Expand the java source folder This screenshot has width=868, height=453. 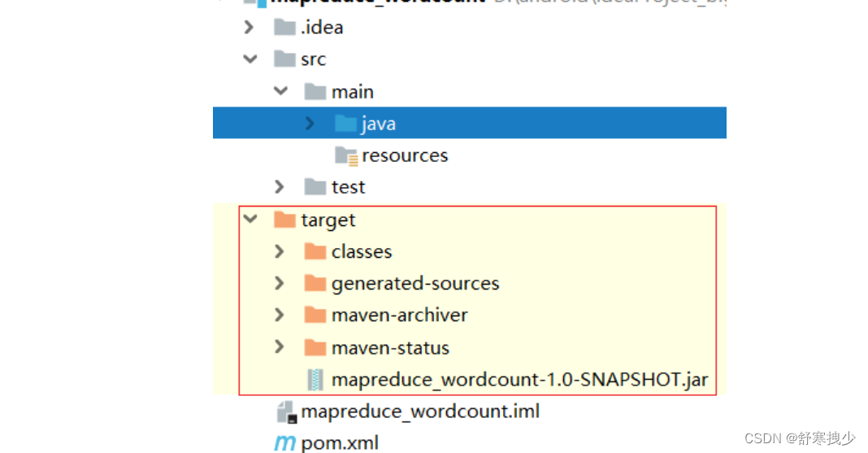[x=310, y=124]
